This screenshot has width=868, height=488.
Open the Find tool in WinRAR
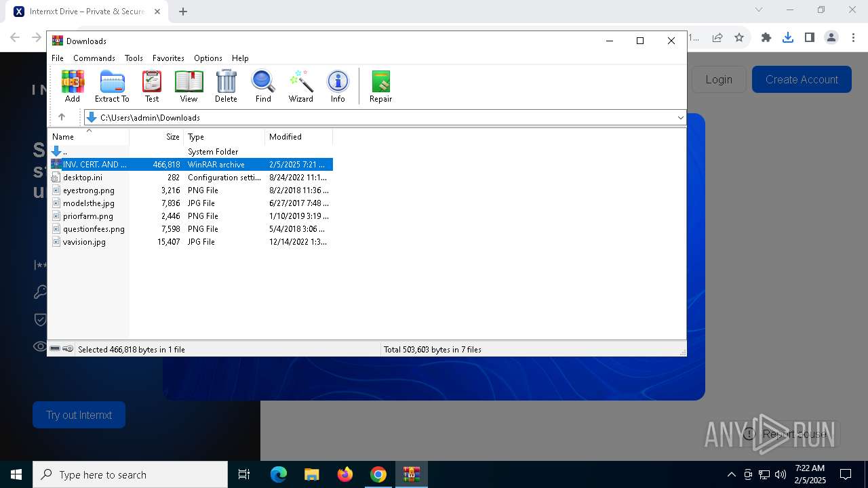(263, 86)
